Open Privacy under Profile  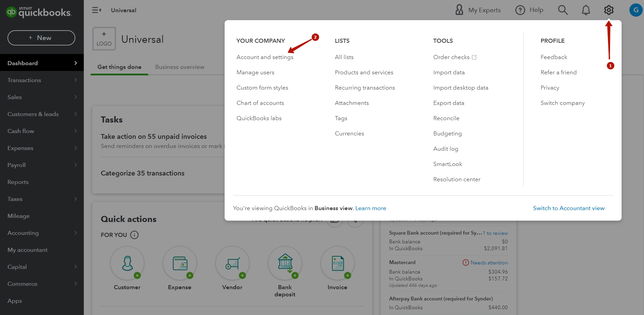[550, 88]
